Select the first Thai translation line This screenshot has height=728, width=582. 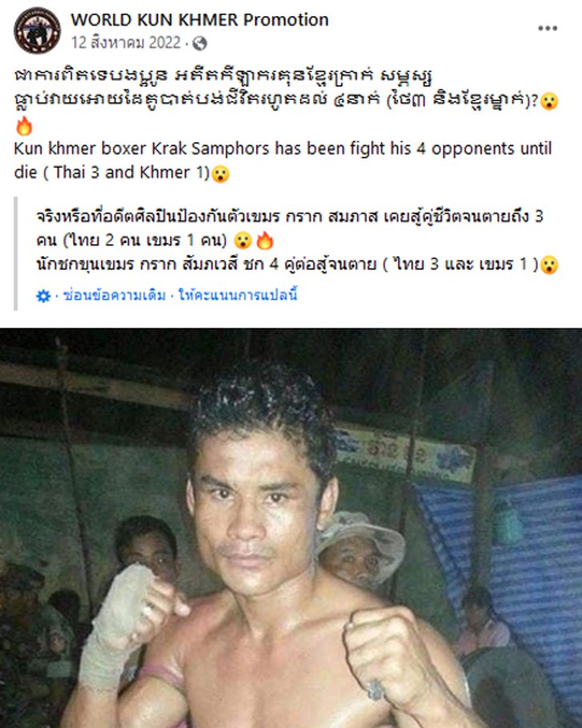(x=290, y=216)
